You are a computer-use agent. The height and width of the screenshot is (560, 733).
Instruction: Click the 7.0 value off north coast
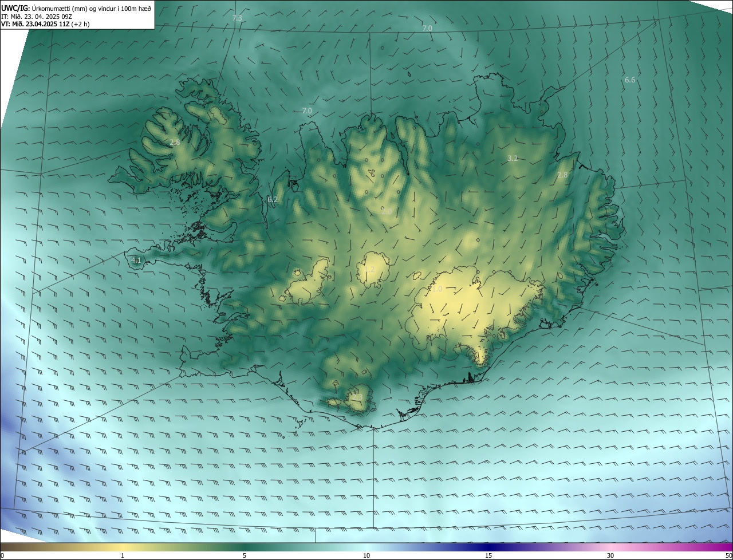(x=307, y=111)
